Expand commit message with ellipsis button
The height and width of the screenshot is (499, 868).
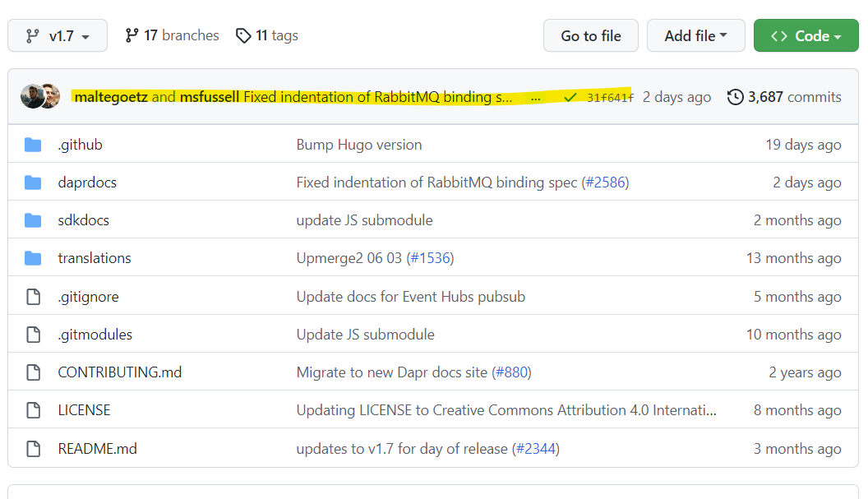click(x=535, y=98)
